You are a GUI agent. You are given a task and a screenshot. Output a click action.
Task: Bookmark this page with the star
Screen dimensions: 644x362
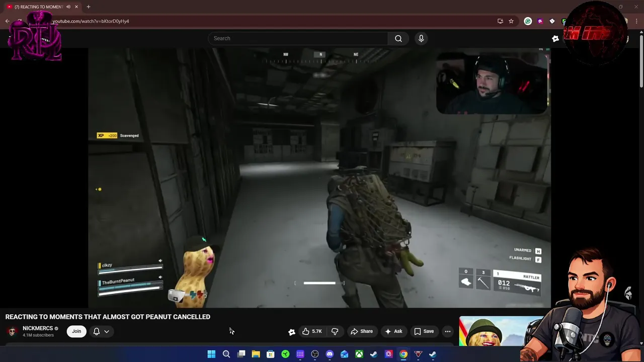click(511, 21)
